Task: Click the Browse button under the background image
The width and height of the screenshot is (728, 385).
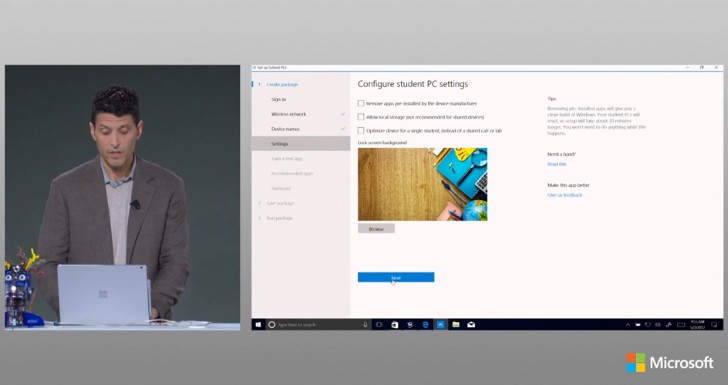Action: [x=376, y=228]
